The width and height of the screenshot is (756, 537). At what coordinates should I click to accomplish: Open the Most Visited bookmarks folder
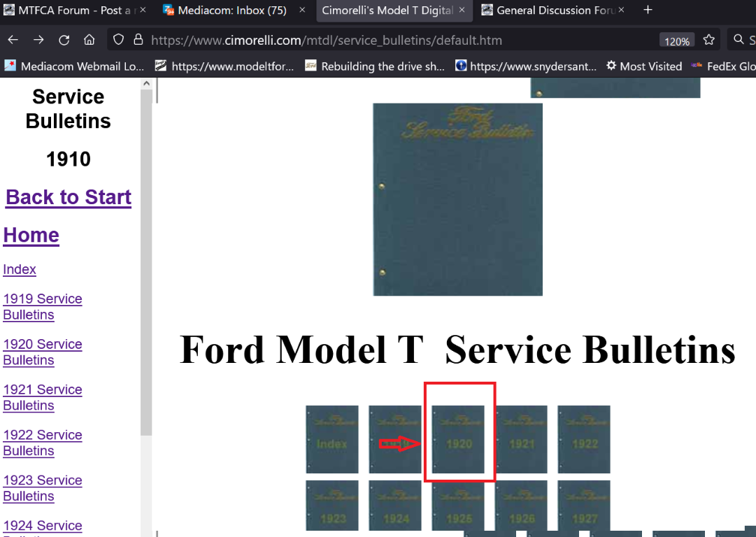(643, 66)
